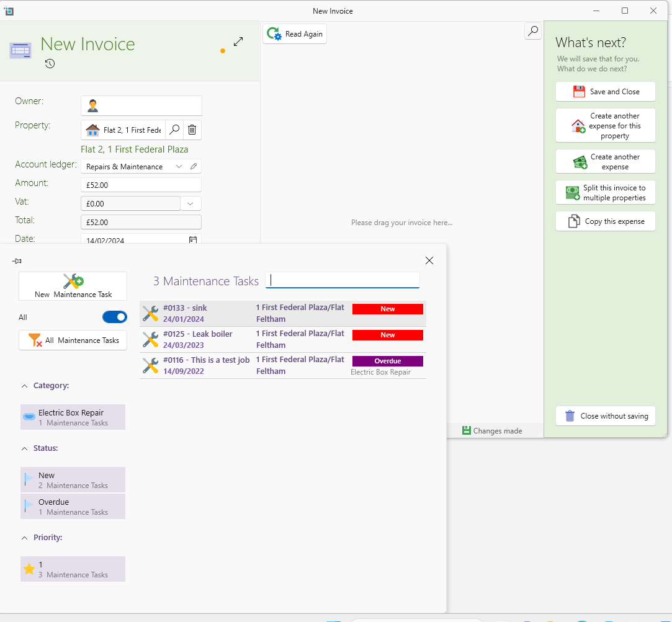Toggle the All switch
This screenshot has height=622, width=672.
point(114,317)
